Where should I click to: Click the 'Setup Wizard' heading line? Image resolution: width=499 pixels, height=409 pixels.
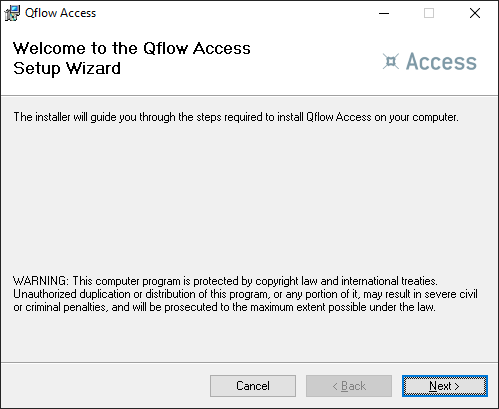[x=67, y=68]
